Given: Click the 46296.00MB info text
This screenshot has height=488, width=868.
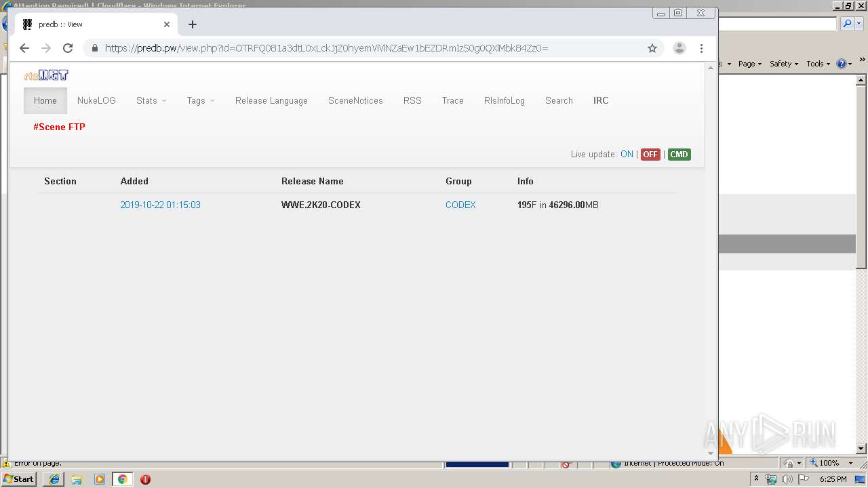Looking at the screenshot, I should point(574,205).
